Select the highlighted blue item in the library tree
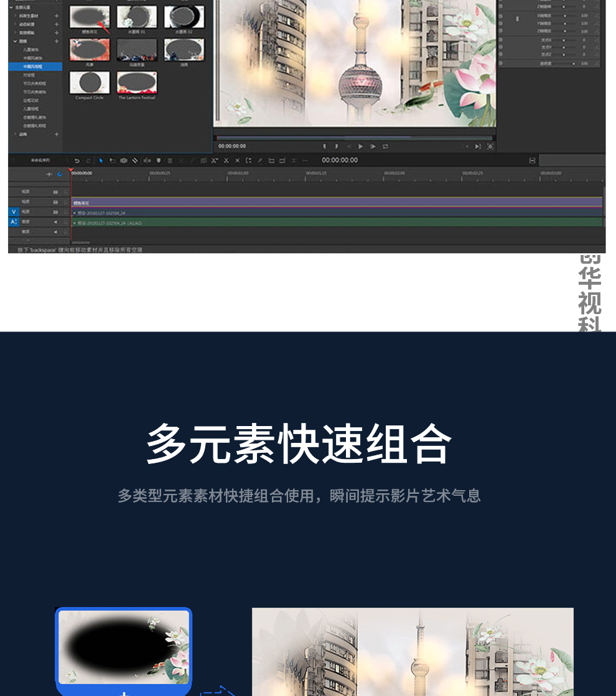This screenshot has height=696, width=616. click(x=34, y=66)
